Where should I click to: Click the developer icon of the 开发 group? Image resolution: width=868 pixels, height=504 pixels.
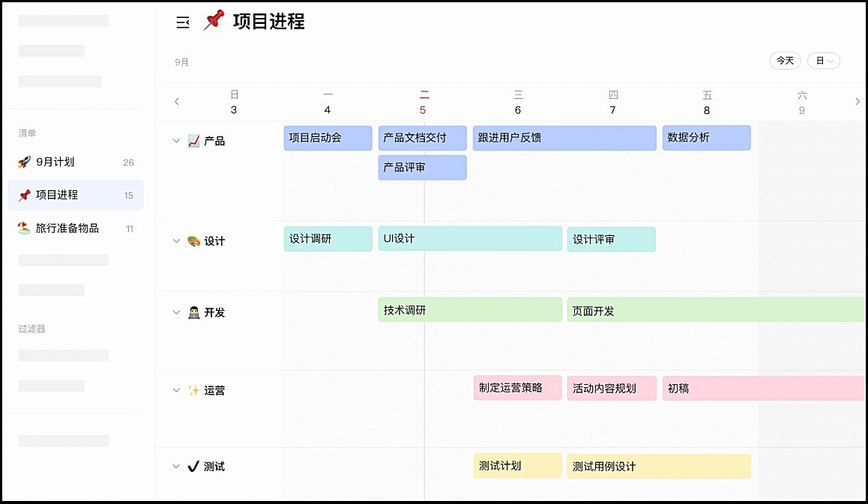(x=193, y=312)
